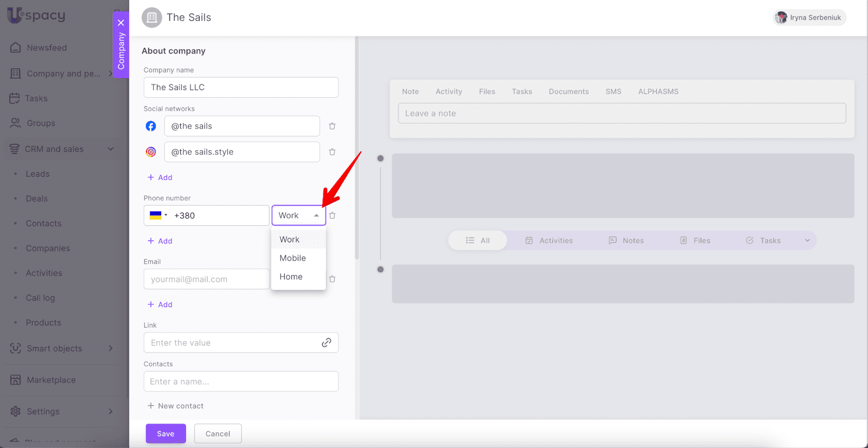Viewport: 868px width, 448px height.
Task: Click the trash icon next to phone number
Action: click(332, 216)
